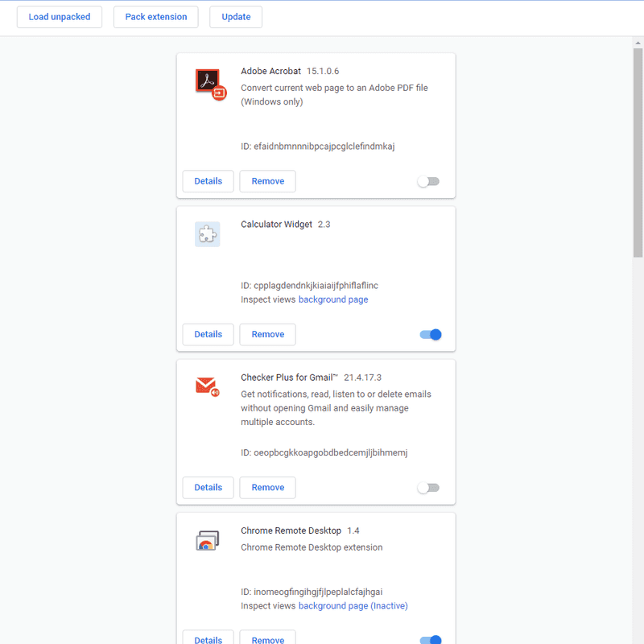Image resolution: width=644 pixels, height=644 pixels.
Task: Click the Chrome Remote Desktop extension name
Action: coord(291,530)
